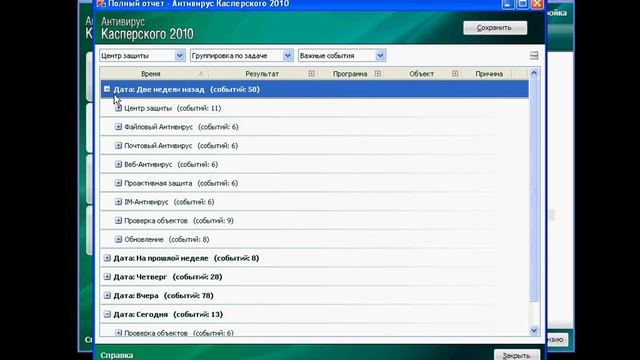Select the Почтовый Антивирус (событий: 6) text

pos(181,146)
